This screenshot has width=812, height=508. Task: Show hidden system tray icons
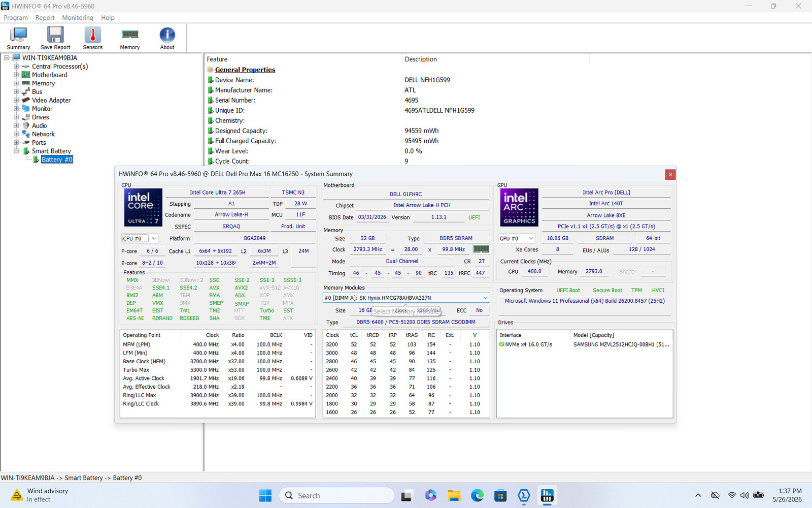coord(698,495)
